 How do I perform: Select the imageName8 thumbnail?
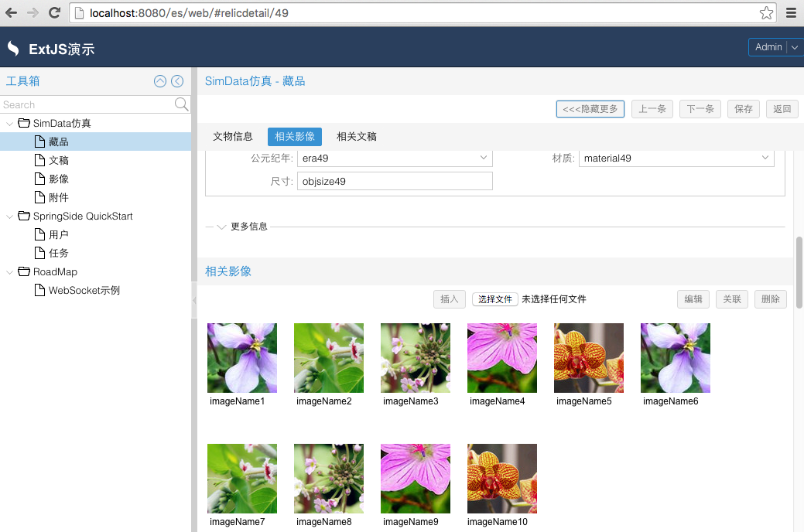click(x=329, y=479)
